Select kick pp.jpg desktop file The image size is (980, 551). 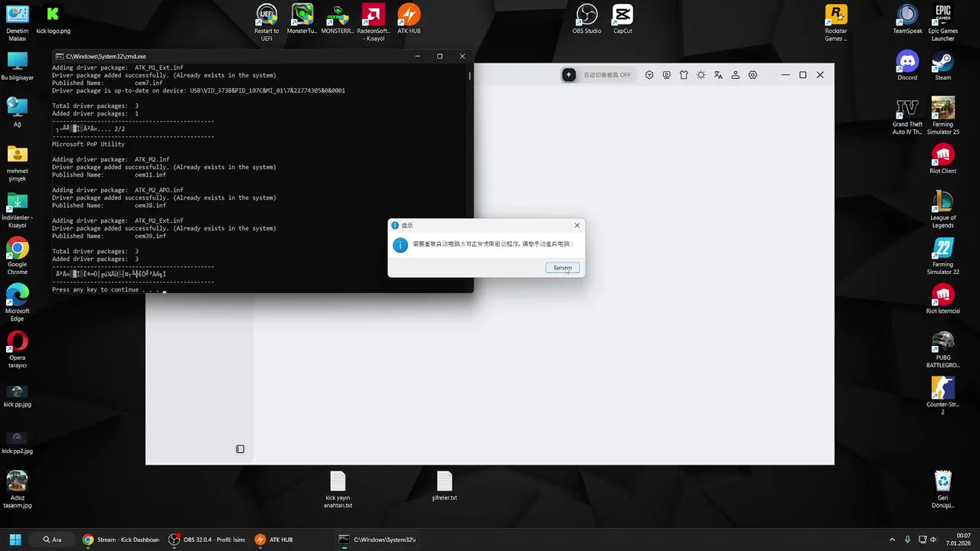(17, 396)
